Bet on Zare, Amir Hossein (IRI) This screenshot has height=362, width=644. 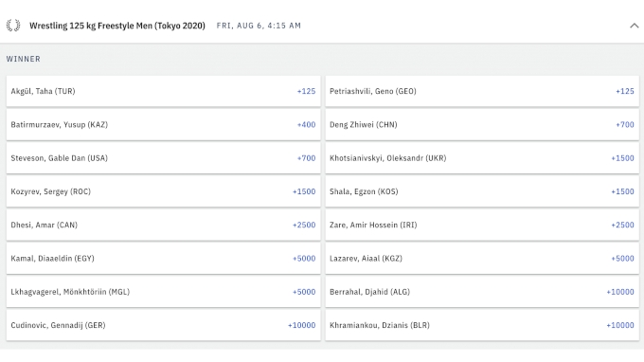(x=482, y=225)
